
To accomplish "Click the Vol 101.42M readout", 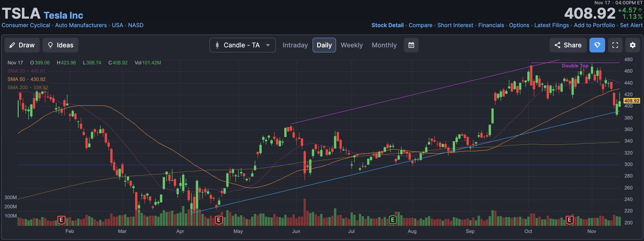I will (148, 63).
